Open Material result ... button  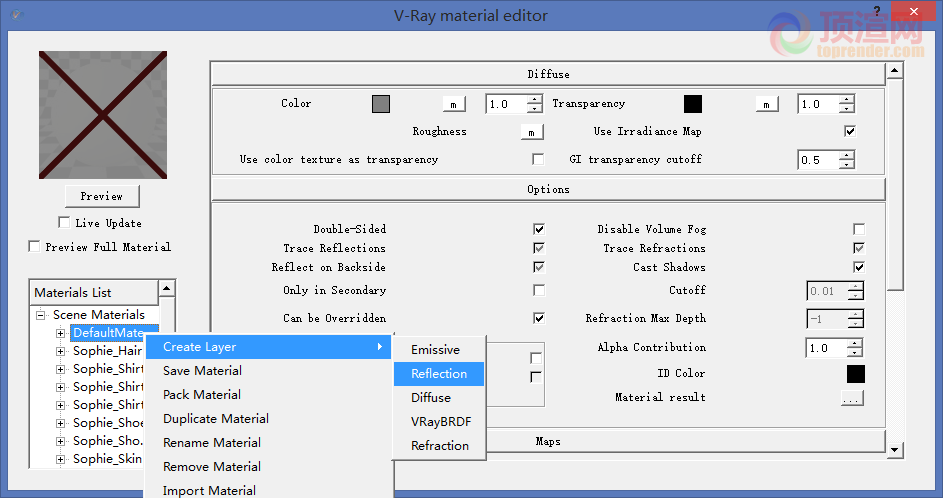pos(852,398)
